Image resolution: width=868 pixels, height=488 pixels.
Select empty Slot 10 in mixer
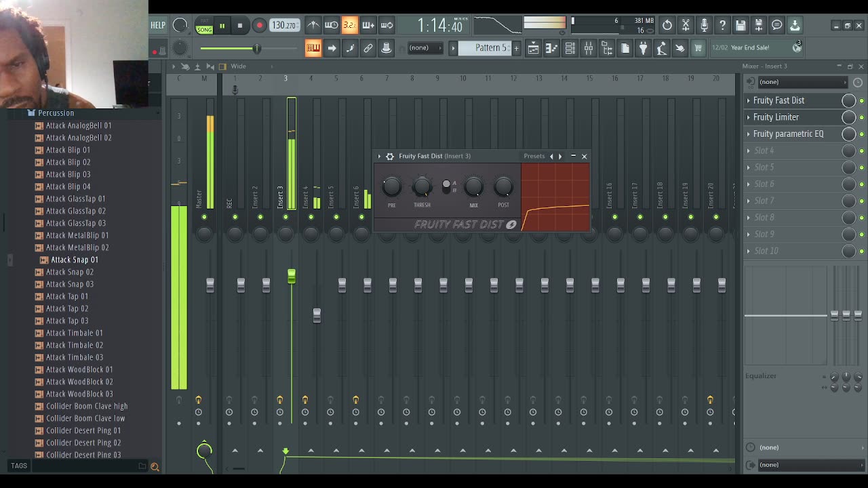(x=793, y=251)
